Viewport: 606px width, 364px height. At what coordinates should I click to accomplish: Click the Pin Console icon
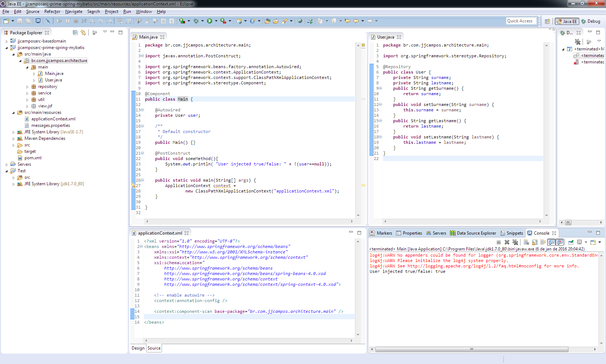(571, 242)
